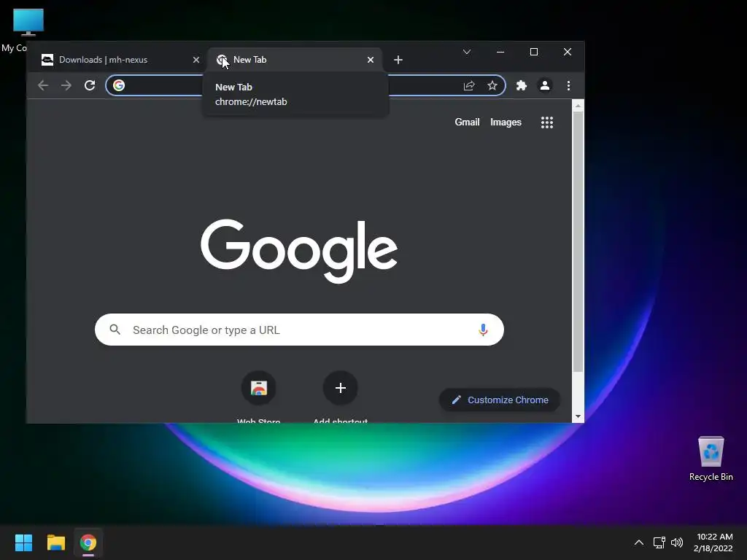This screenshot has width=747, height=560.
Task: Click the Google logo
Action: (x=298, y=251)
